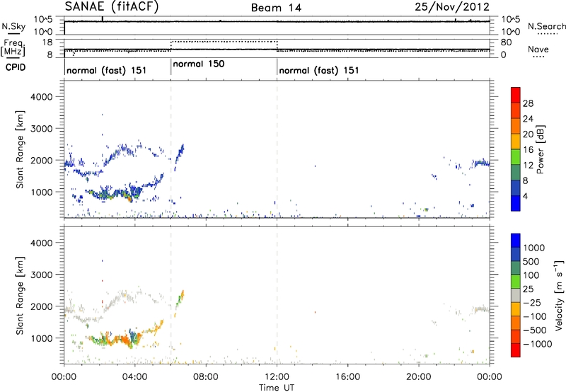Click the '04:00' time axis tick label
This screenshot has width=566, height=392.
click(134, 377)
